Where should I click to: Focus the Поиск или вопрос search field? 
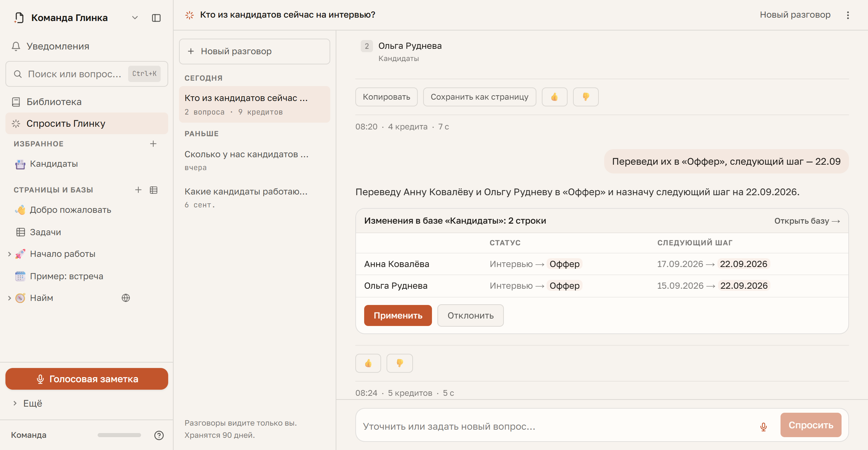(87, 74)
